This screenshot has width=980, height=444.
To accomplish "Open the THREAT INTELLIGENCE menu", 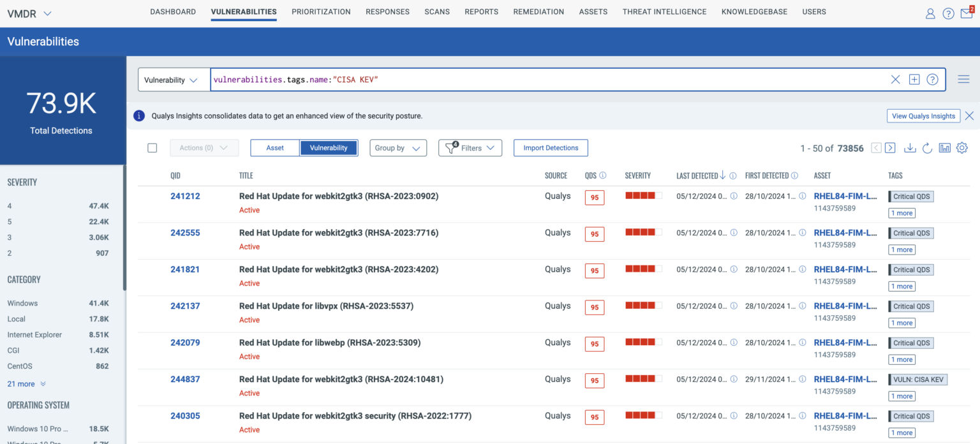I will click(664, 11).
